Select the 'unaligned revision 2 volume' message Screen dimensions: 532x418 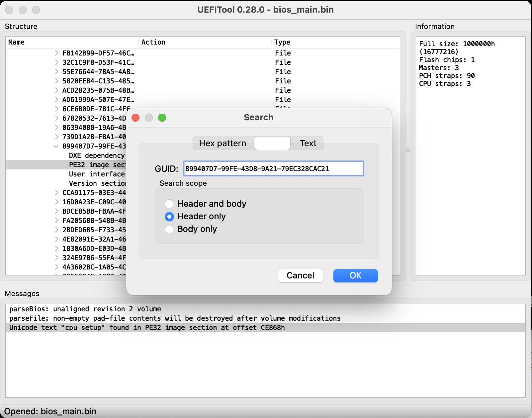[x=265, y=309]
